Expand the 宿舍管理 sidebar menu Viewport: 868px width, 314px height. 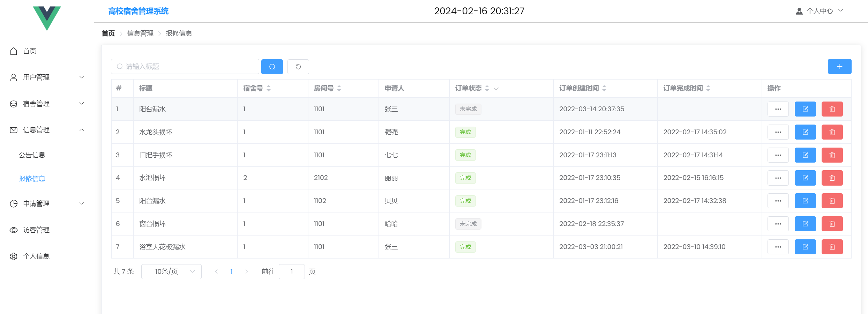47,104
